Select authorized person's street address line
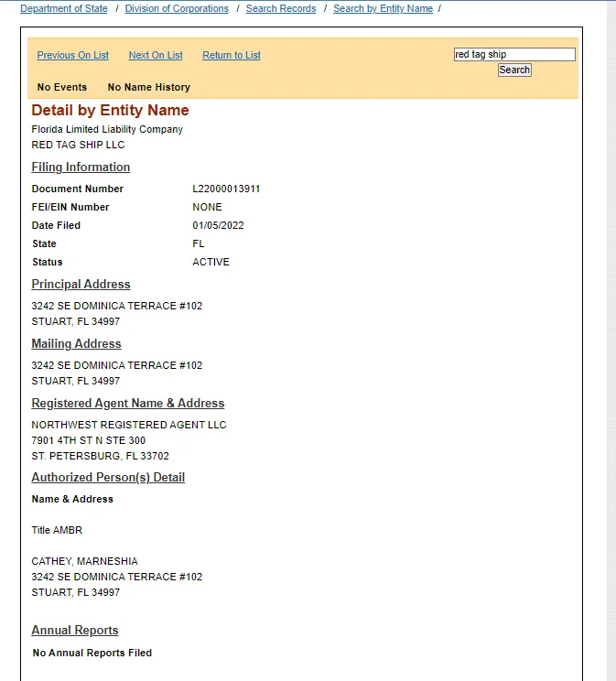616x681 pixels. [x=117, y=577]
